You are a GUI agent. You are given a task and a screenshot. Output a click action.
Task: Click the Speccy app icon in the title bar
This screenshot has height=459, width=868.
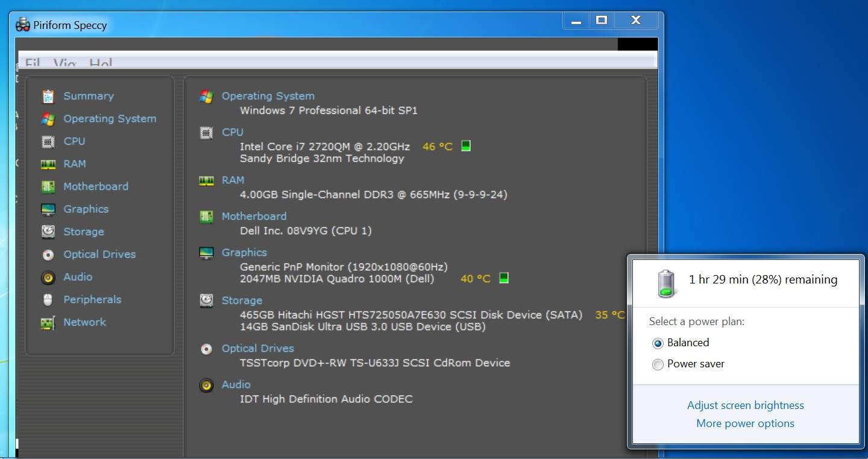click(23, 25)
